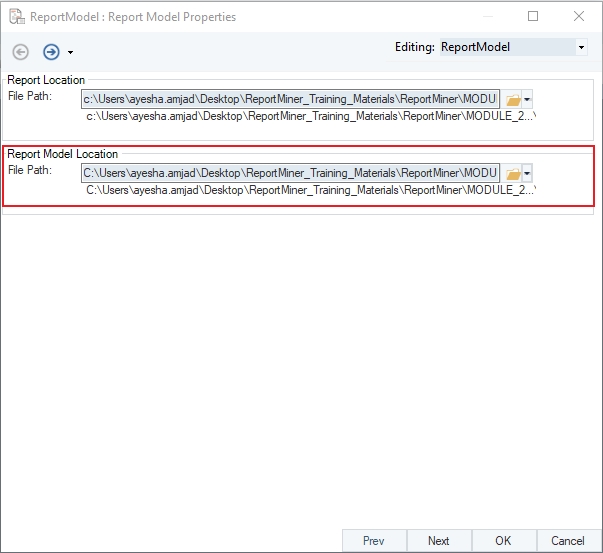This screenshot has width=603, height=553.
Task: Click the Report Model Location file path field
Action: pos(290,173)
